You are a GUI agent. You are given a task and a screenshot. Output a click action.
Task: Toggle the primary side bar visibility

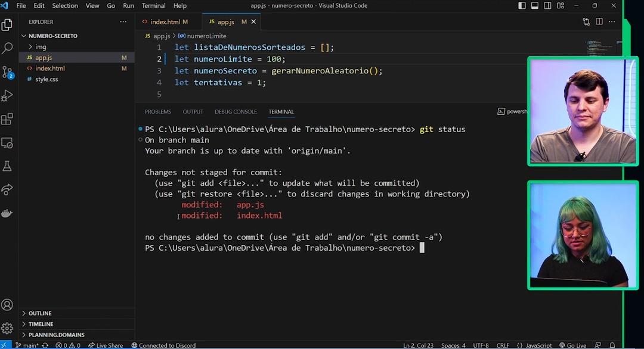pos(522,6)
